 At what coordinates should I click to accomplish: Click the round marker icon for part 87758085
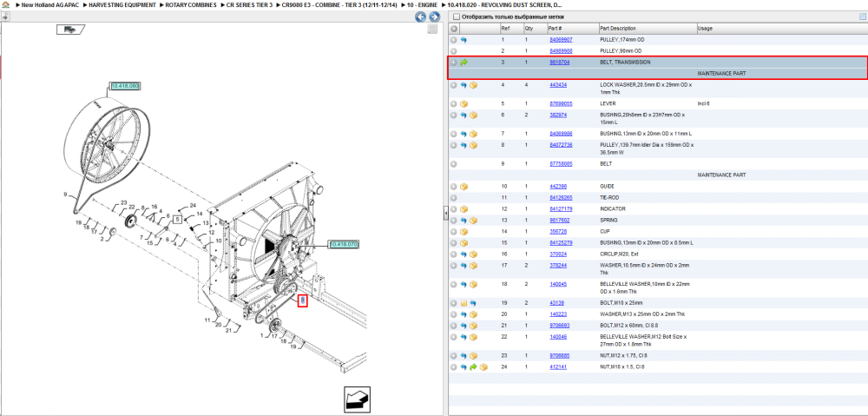(454, 164)
